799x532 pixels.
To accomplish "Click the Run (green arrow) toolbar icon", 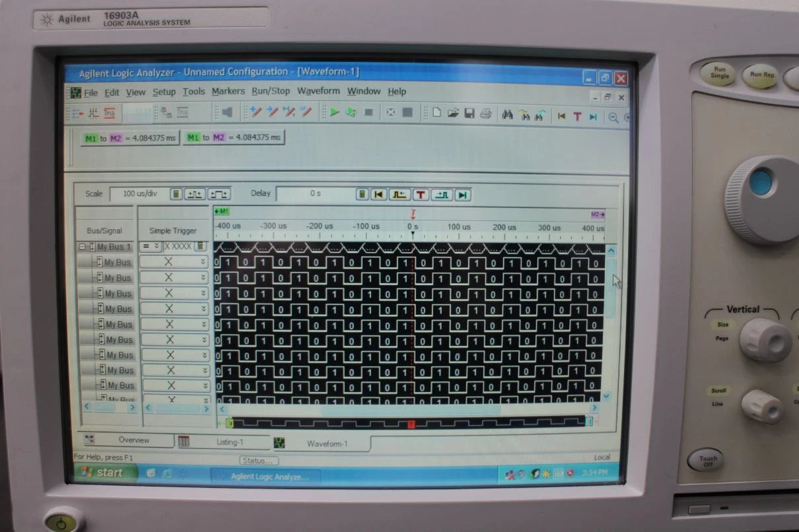I will pyautogui.click(x=334, y=113).
